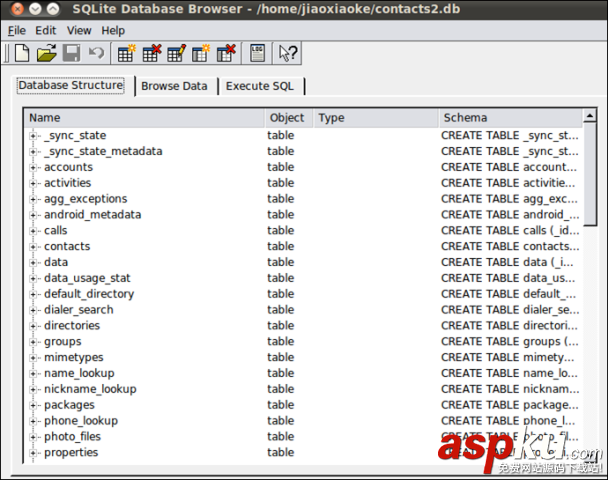
Task: Open the Help menu
Action: (x=113, y=30)
